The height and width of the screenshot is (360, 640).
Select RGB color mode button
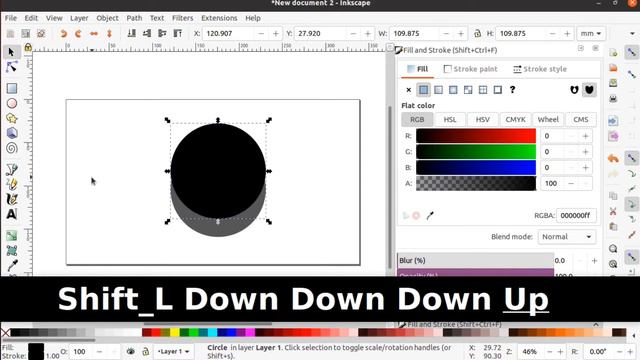pyautogui.click(x=417, y=120)
